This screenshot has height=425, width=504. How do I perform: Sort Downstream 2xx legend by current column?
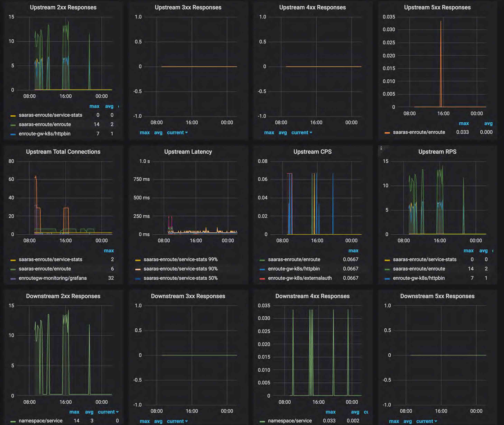point(108,412)
